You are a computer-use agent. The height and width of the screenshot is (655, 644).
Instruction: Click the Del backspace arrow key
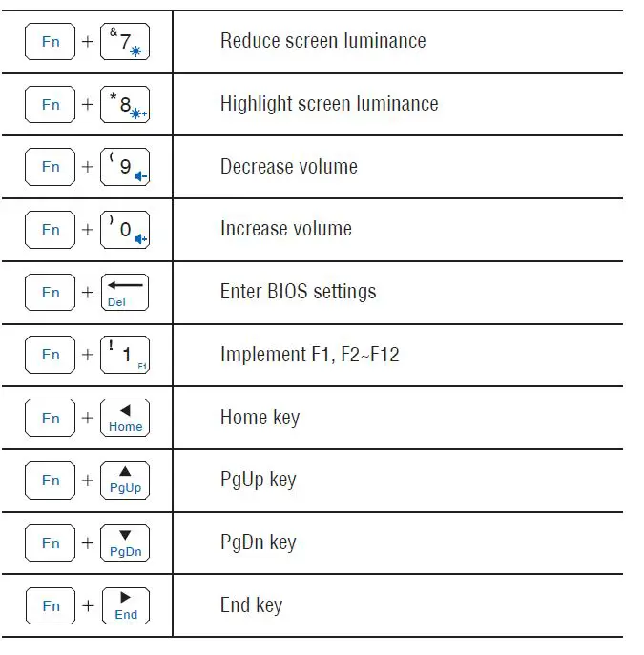pyautogui.click(x=125, y=292)
